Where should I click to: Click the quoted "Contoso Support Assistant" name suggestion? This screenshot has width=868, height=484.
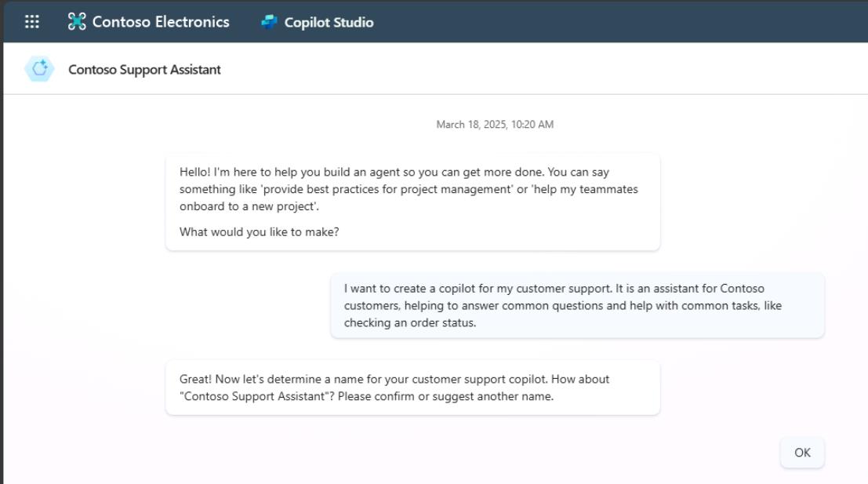(255, 396)
